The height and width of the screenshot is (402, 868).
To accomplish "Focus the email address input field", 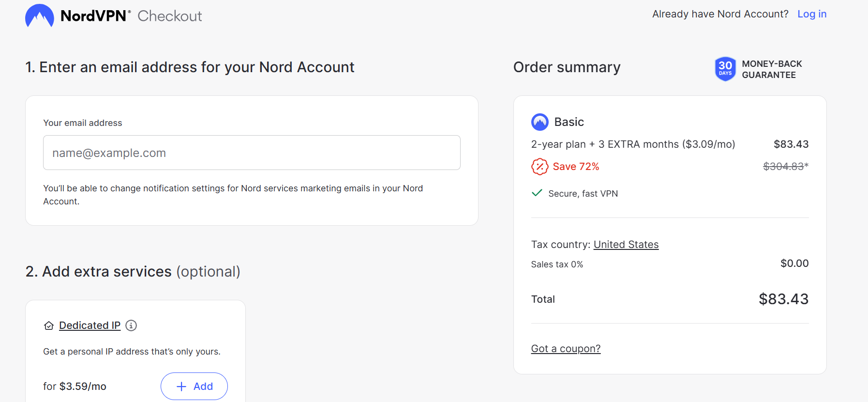I will (x=252, y=153).
